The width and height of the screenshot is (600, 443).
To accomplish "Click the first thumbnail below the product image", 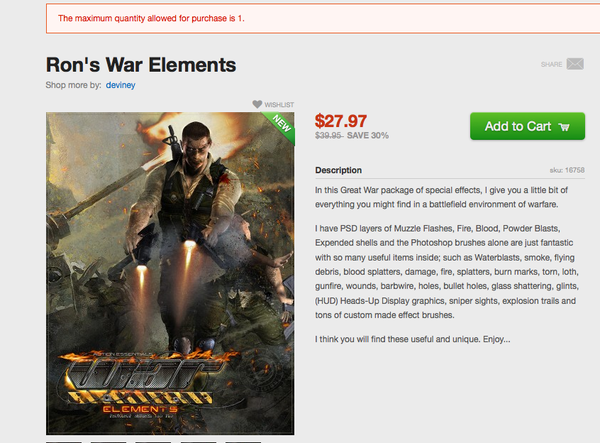I will tap(63, 440).
